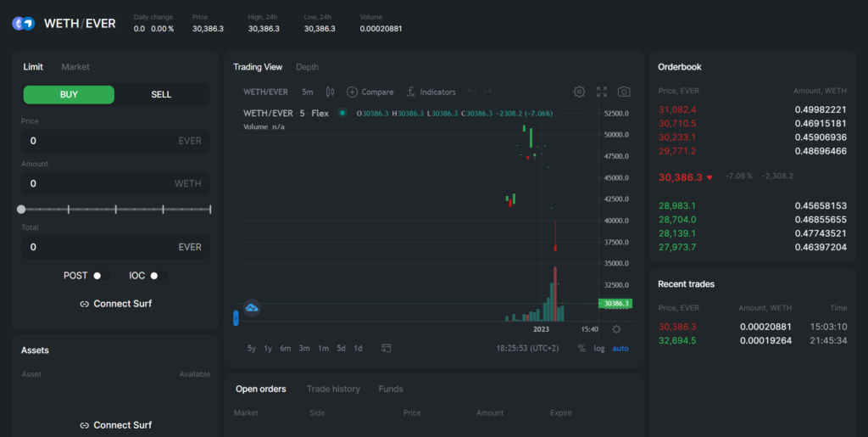This screenshot has width=868, height=437.
Task: Set chart range to 1m
Action: coord(323,349)
